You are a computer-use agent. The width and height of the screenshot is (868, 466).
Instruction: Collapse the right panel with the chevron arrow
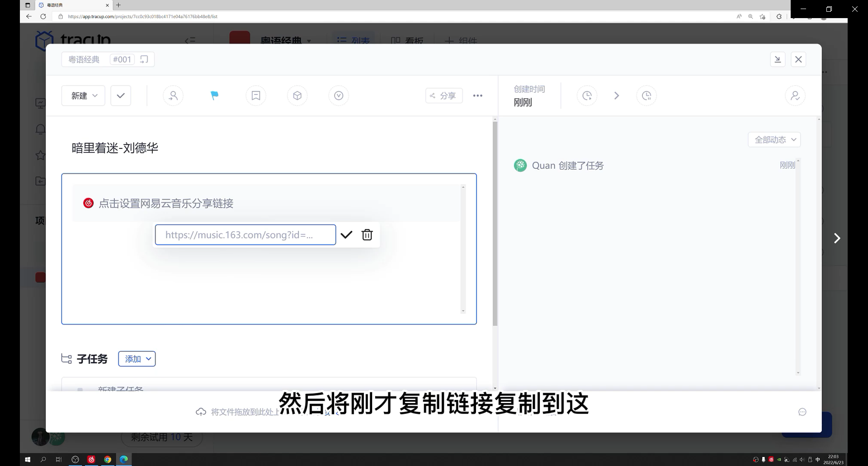(837, 238)
